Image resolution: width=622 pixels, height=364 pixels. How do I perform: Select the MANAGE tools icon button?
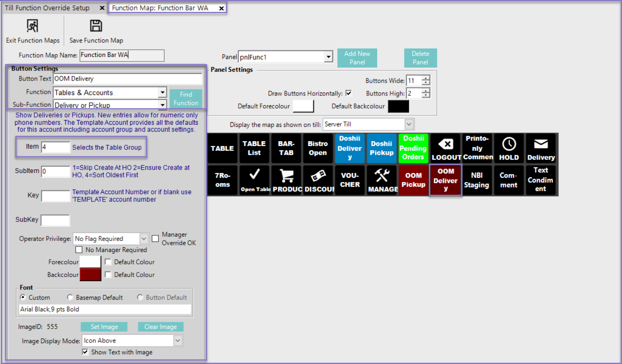click(x=382, y=180)
